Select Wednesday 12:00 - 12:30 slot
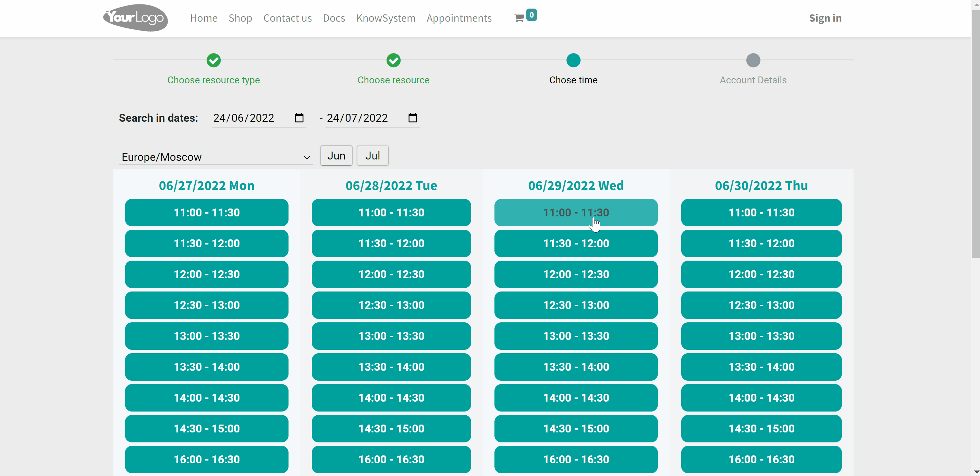Viewport: 980px width, 476px height. coord(576,274)
